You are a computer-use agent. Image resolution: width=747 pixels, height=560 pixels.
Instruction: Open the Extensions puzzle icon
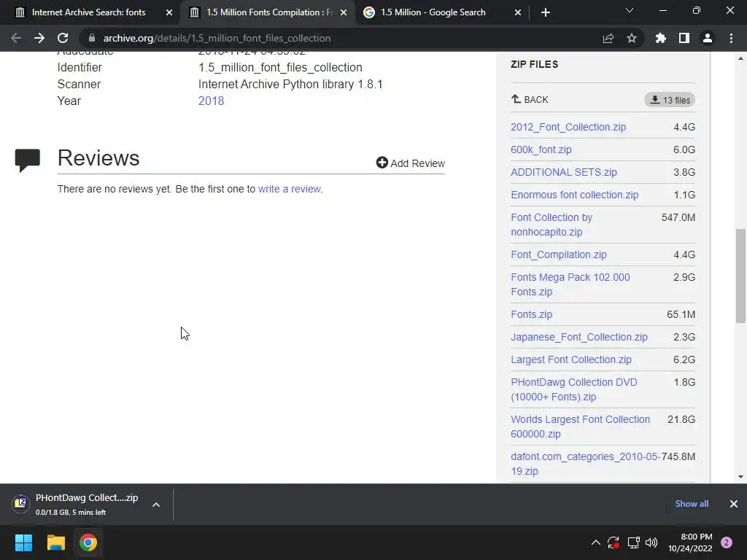[661, 38]
